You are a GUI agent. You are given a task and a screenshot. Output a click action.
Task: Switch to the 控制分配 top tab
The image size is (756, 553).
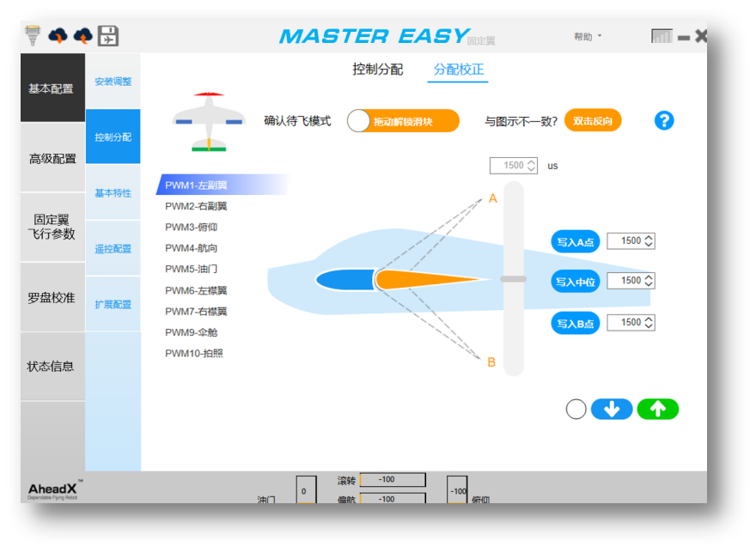click(x=377, y=70)
